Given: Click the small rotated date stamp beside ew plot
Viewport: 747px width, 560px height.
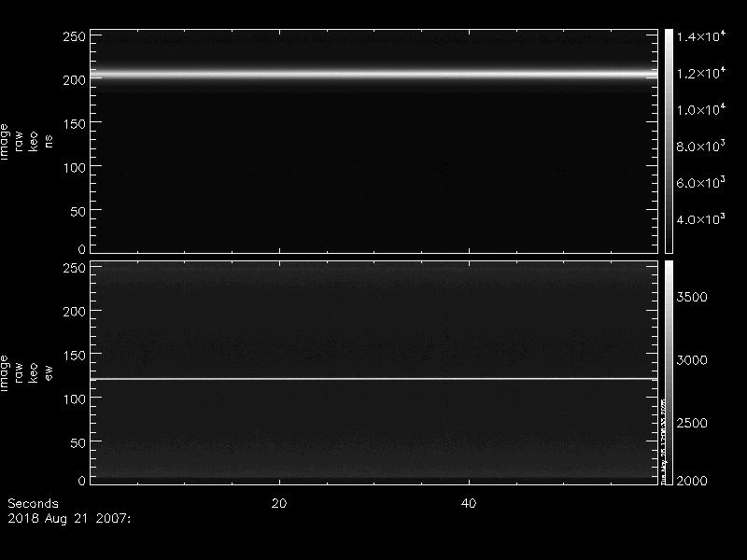Looking at the screenshot, I should click(x=663, y=441).
